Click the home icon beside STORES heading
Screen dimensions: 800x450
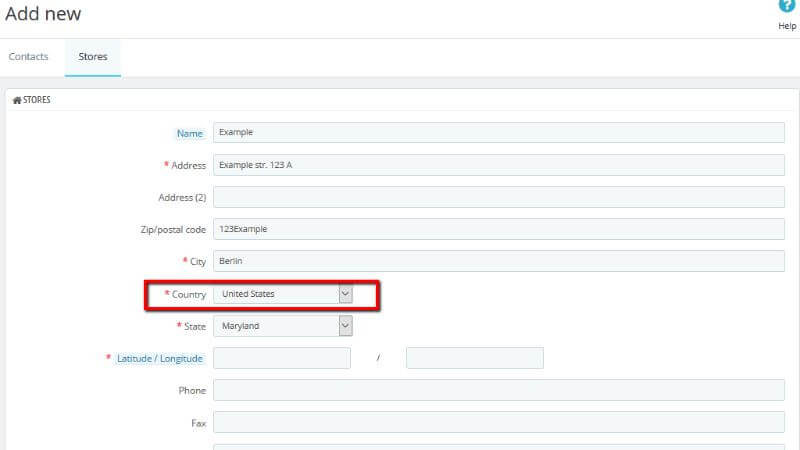pos(16,101)
